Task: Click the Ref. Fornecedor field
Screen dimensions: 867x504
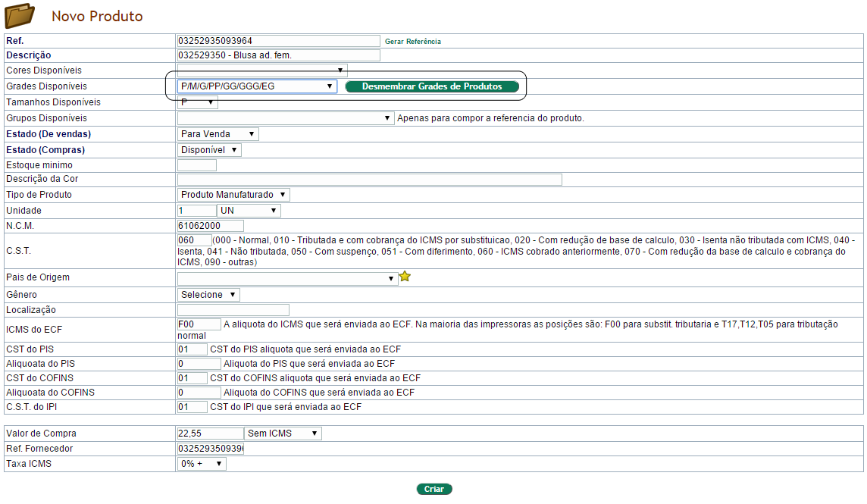Action: point(210,449)
